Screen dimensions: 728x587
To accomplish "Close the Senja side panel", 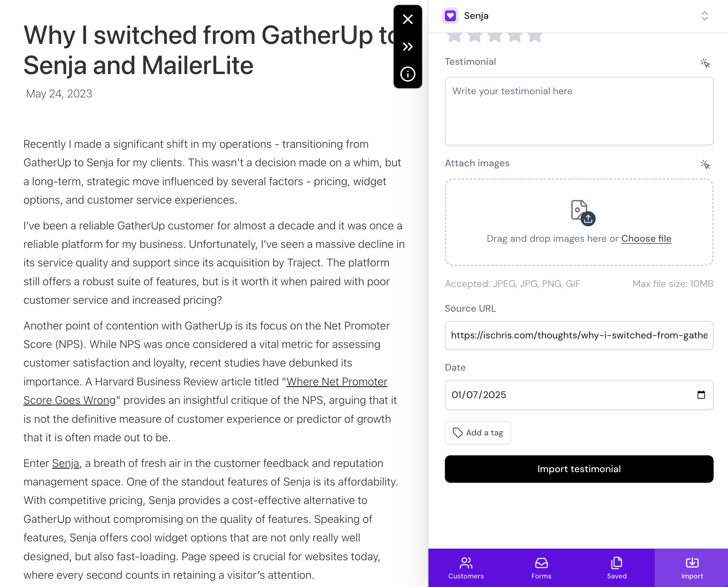I will [x=408, y=19].
